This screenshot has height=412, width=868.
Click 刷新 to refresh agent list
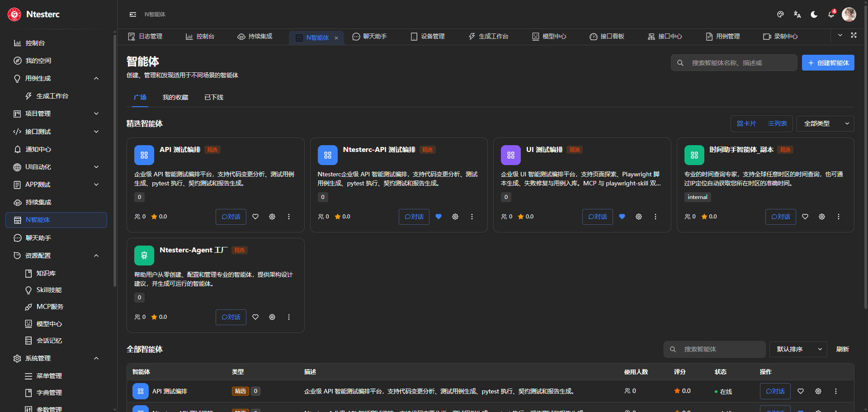[x=843, y=349]
